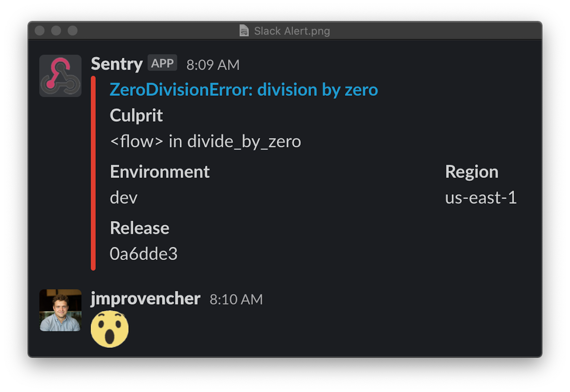Click jmprovencher's profile picture
The width and height of the screenshot is (570, 392).
pyautogui.click(x=60, y=311)
